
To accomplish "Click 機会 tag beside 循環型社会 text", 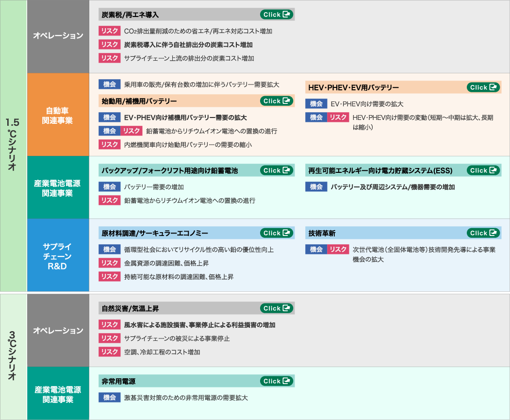I will [x=110, y=250].
